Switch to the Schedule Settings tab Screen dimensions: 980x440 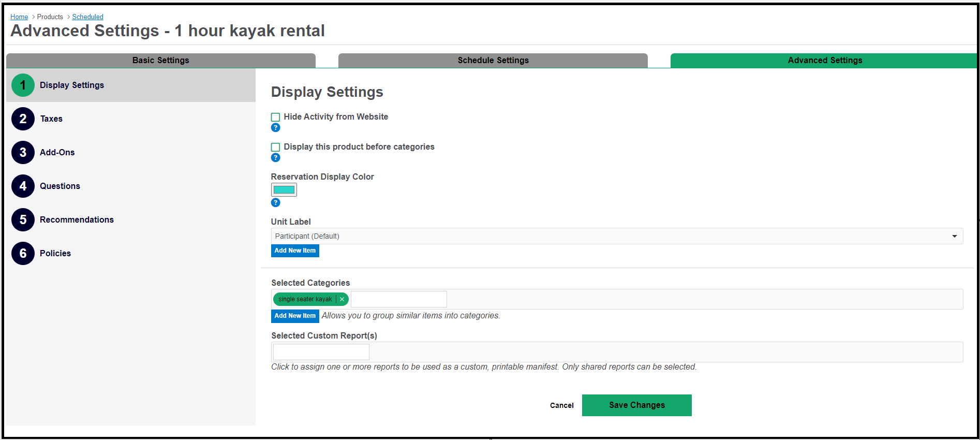coord(493,61)
